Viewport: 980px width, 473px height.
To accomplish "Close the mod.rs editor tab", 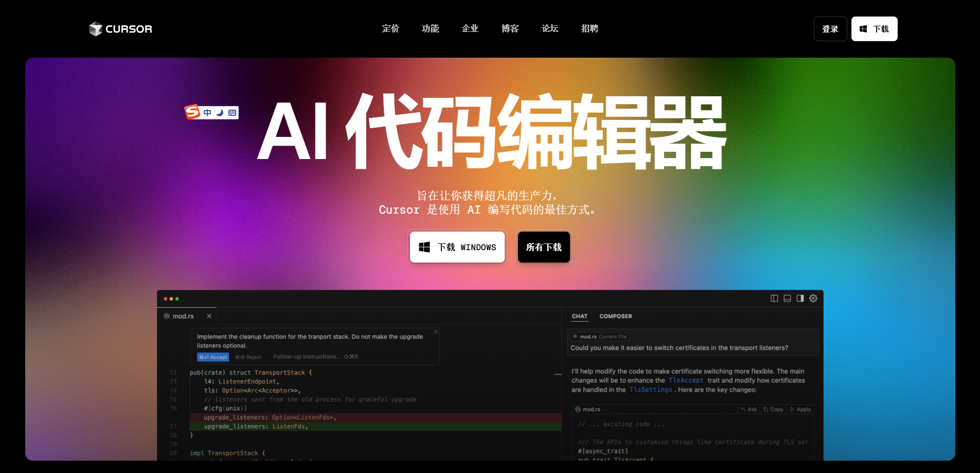I will point(209,316).
